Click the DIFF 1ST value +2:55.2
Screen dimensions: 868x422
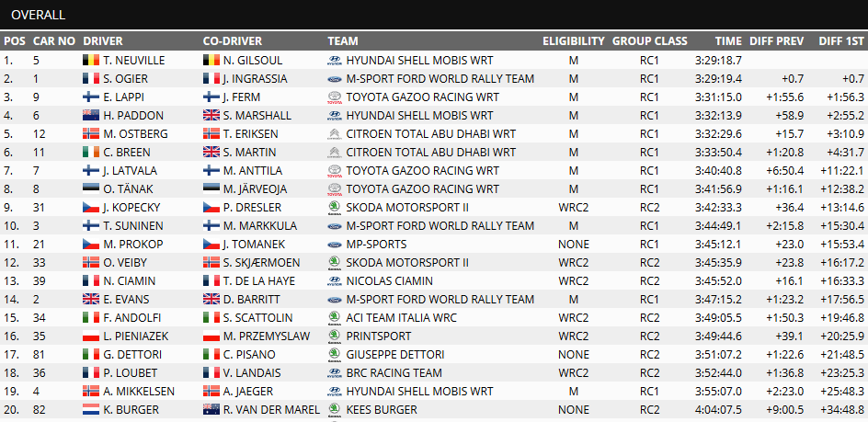click(845, 116)
